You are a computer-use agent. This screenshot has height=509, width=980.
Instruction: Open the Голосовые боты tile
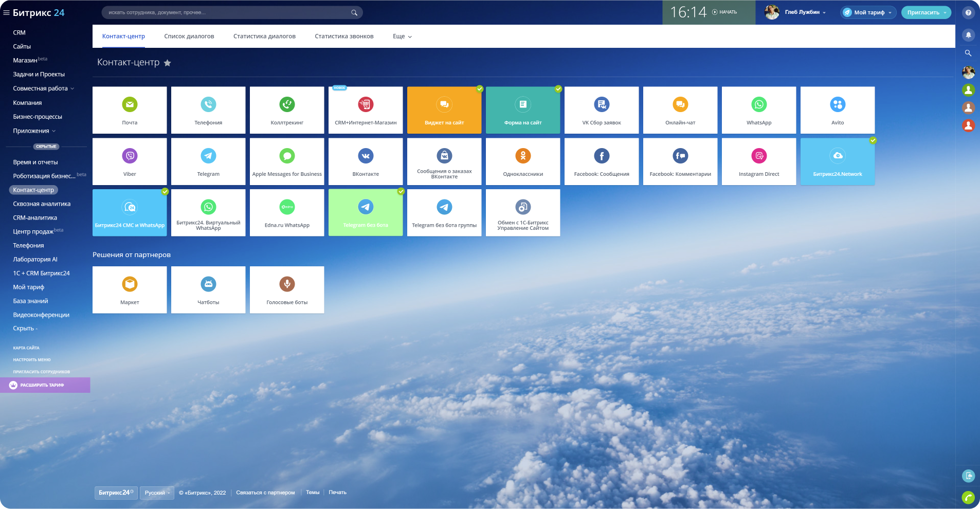tap(287, 290)
